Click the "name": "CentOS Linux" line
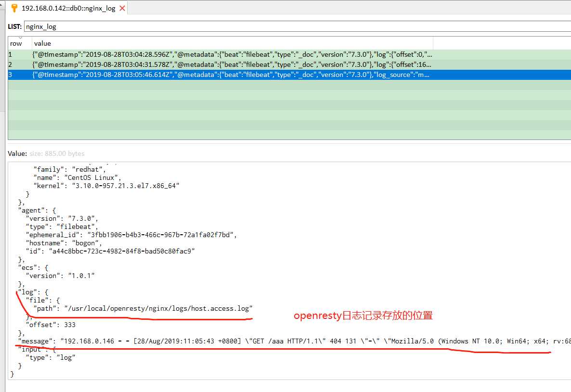The width and height of the screenshot is (571, 392). [77, 178]
